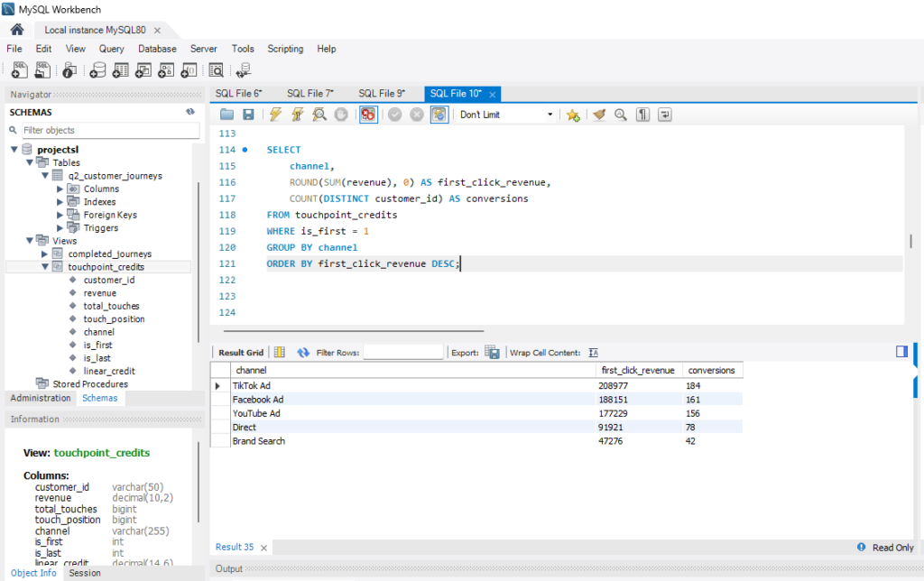Rollback the current transaction icon
This screenshot has width=924, height=581.
pos(417,115)
